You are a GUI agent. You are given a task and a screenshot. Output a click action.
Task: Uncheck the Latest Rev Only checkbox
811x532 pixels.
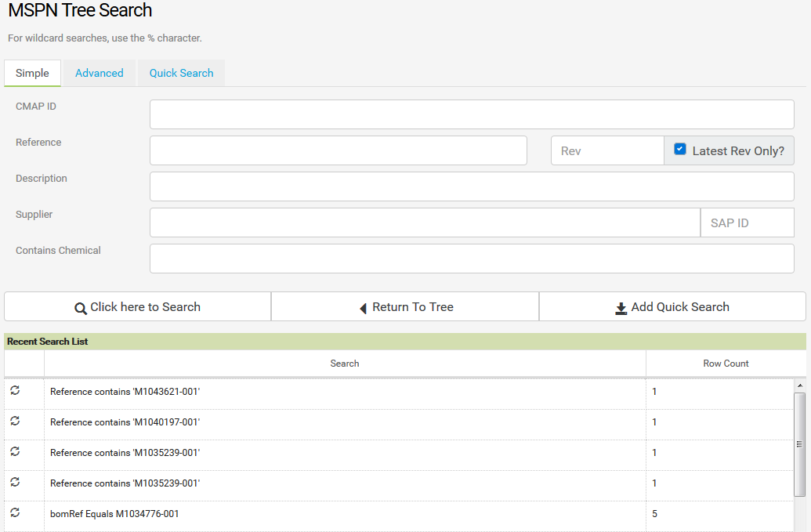click(x=680, y=149)
